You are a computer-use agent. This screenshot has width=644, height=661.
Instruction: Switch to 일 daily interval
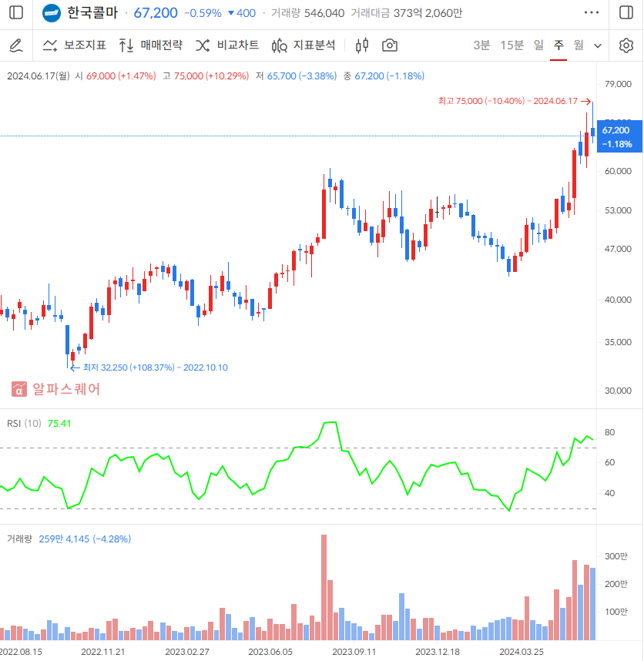click(538, 45)
